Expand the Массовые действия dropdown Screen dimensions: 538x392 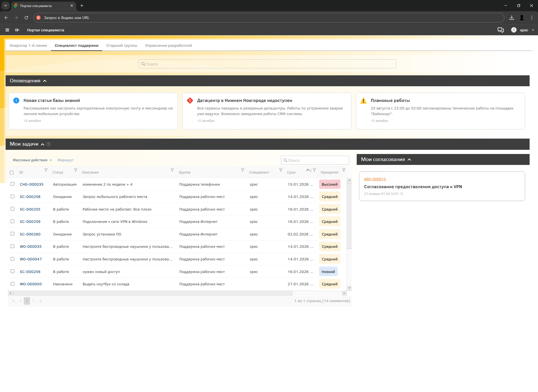pos(32,160)
